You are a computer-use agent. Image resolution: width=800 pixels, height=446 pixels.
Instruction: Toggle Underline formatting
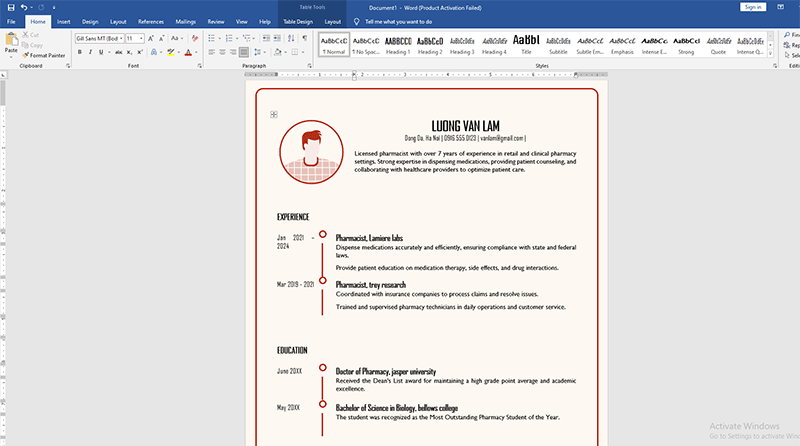(101, 52)
